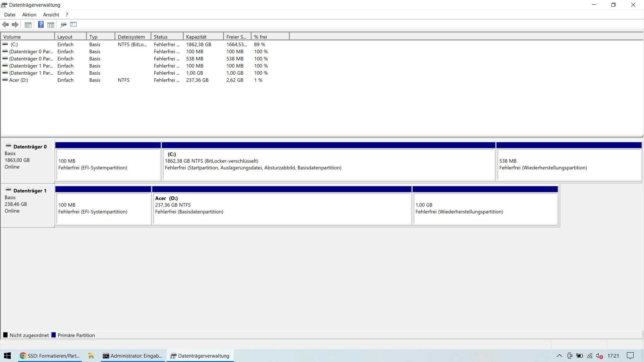
Task: Open the Ansicht menu
Action: 51,15
